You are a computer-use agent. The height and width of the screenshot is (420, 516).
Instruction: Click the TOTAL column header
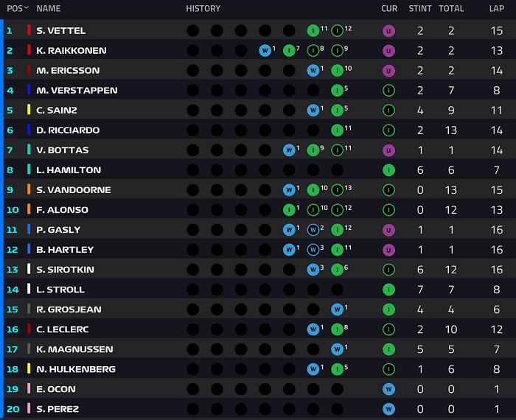point(451,9)
